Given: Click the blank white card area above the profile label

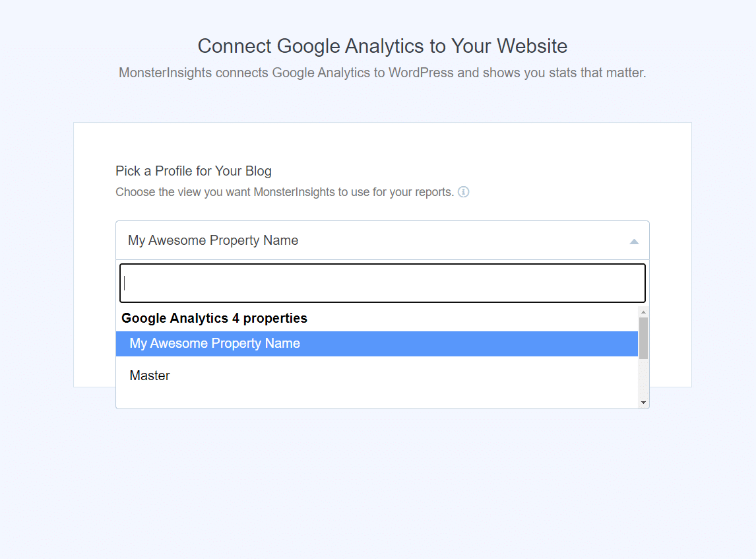Looking at the screenshot, I should [x=383, y=143].
